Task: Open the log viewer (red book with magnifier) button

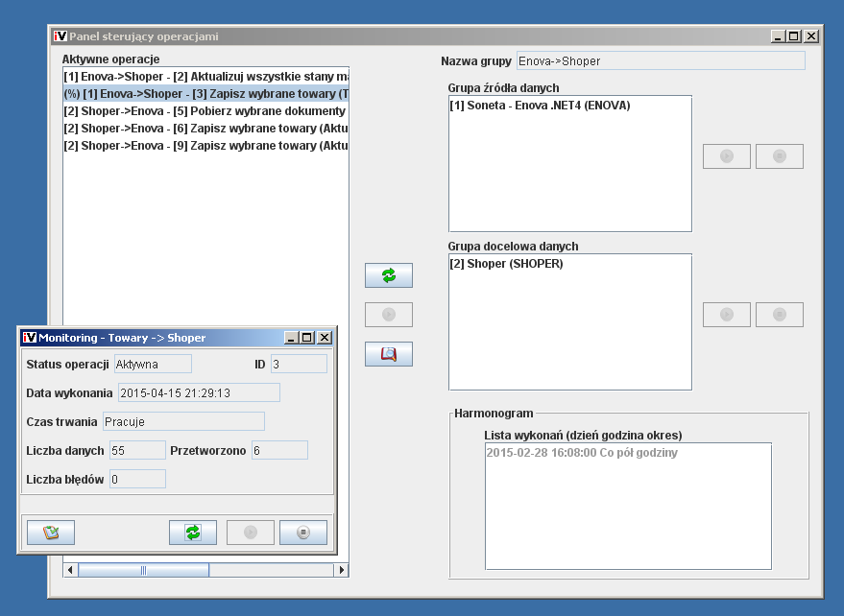Action: tap(389, 354)
